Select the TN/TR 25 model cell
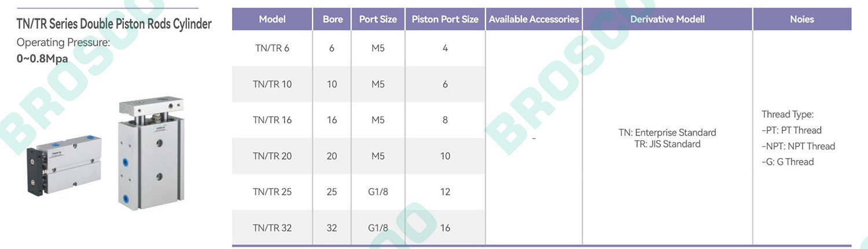This screenshot has width=868, height=249. [272, 192]
